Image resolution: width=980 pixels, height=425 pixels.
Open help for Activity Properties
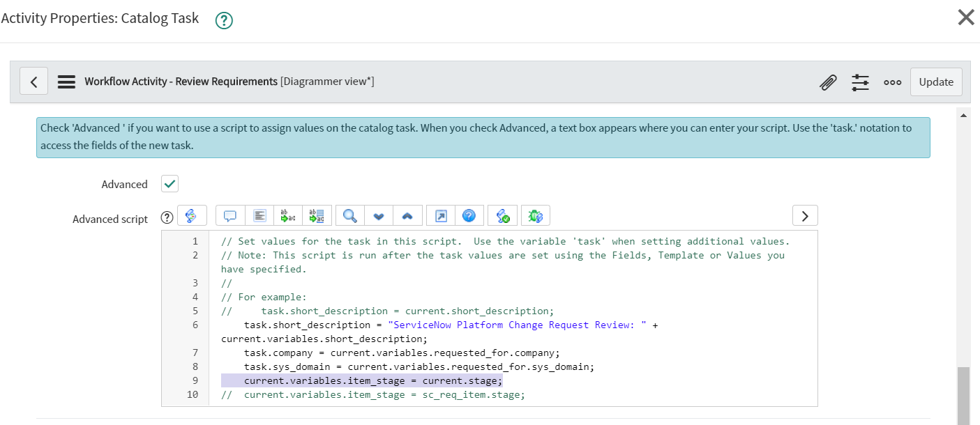[224, 21]
